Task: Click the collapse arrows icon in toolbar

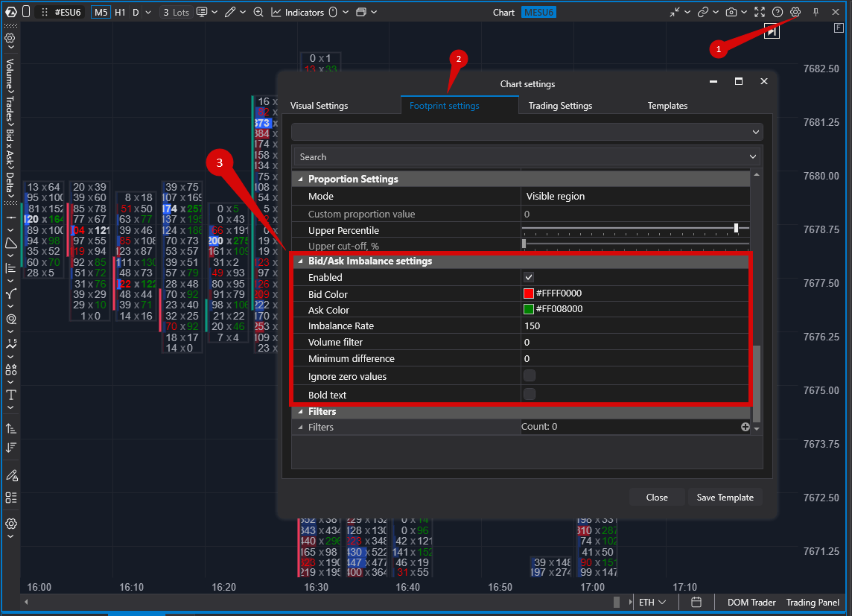Action: point(674,12)
